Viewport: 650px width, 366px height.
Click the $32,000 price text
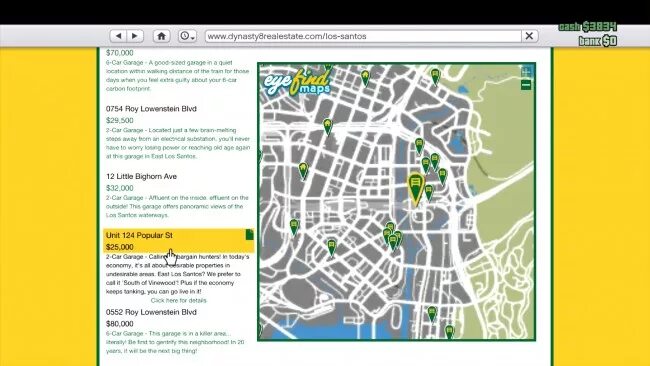coord(120,188)
